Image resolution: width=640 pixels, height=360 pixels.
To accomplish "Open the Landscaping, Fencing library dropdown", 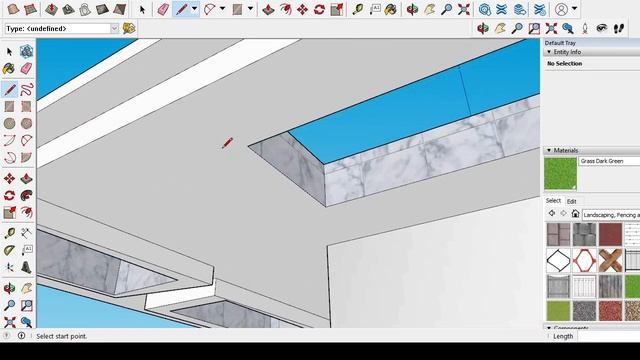I will point(611,215).
